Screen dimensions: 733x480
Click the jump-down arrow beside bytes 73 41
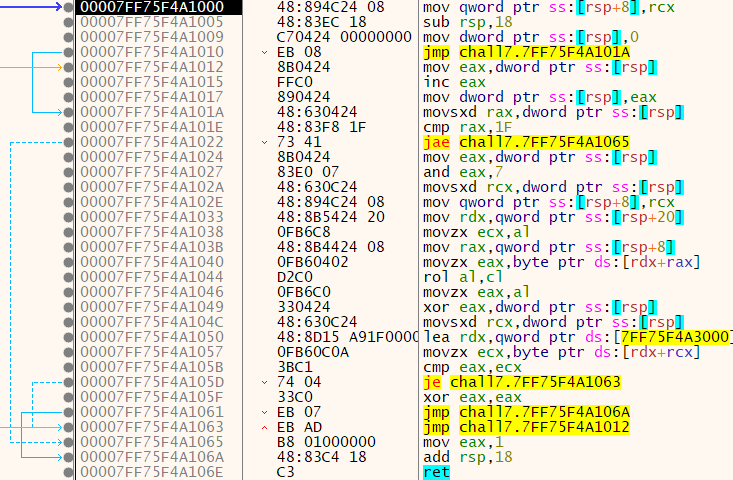point(265,142)
